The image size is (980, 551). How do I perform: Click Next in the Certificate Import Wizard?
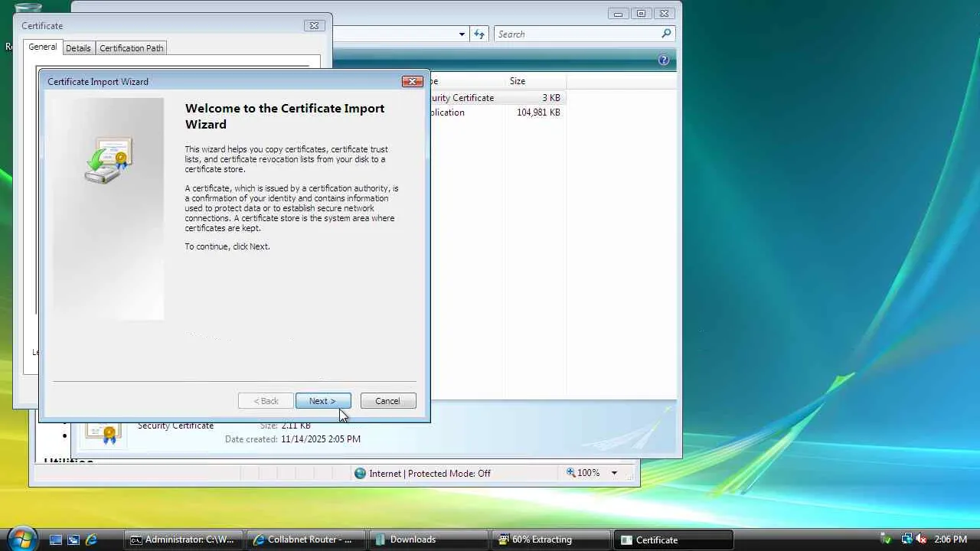coord(323,401)
